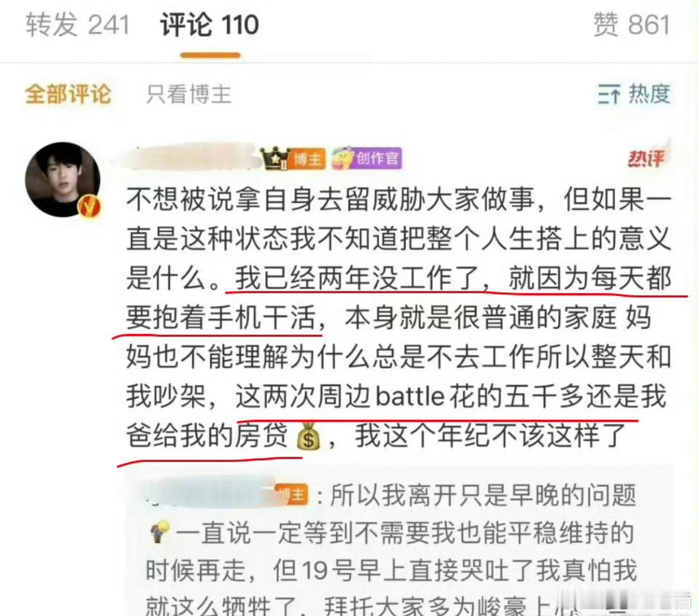Viewport: 698px width, 616px height.
Task: Select the 评论 110 comments tab
Action: click(210, 24)
